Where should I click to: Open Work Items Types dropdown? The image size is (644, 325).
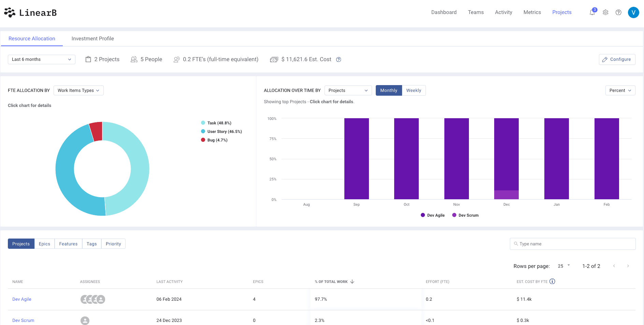(78, 90)
